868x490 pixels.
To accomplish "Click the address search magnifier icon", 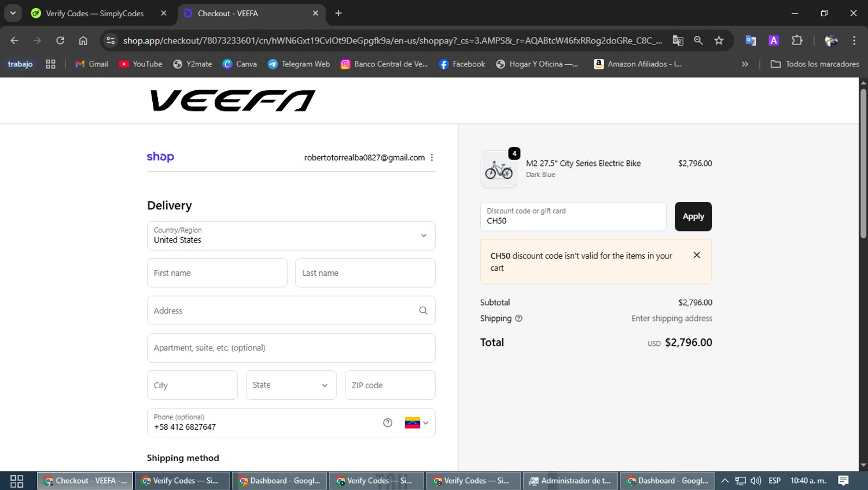I will point(423,311).
